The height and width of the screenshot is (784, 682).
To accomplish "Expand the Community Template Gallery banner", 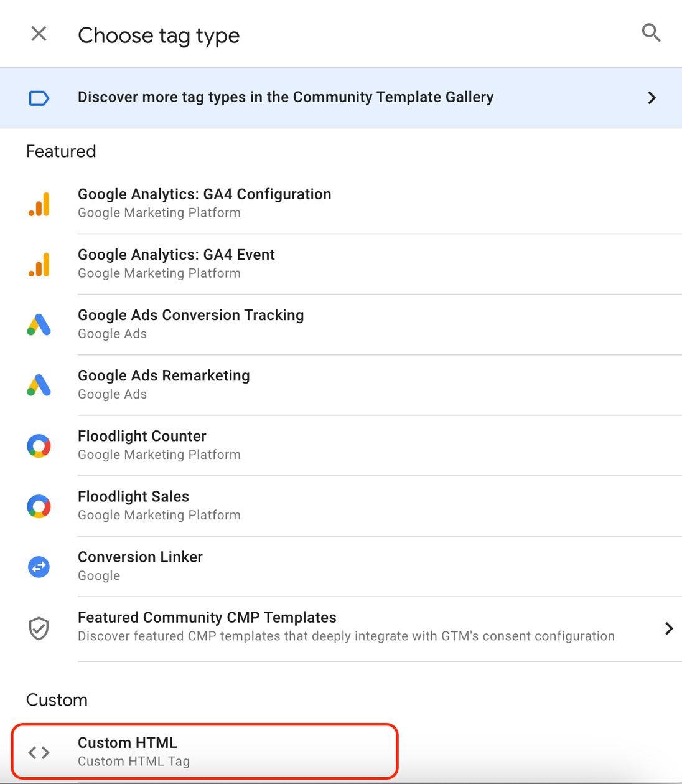I will pyautogui.click(x=652, y=97).
